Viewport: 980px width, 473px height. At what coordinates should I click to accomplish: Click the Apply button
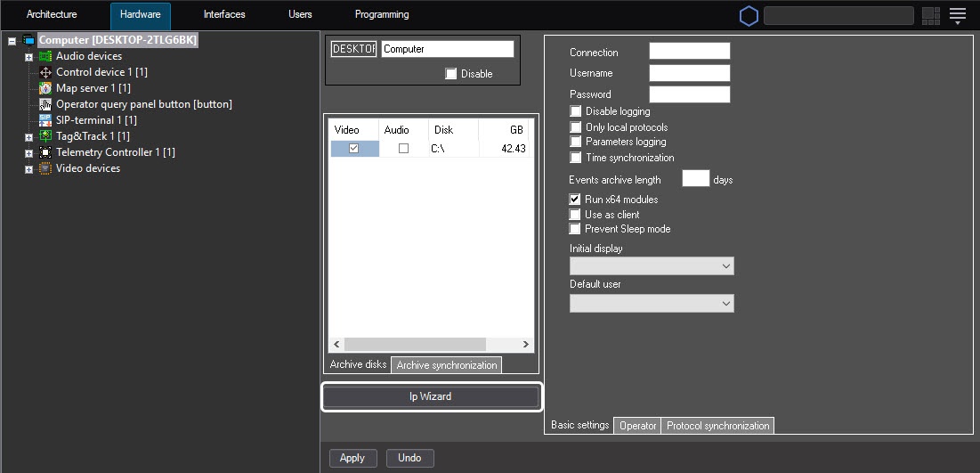tap(352, 458)
